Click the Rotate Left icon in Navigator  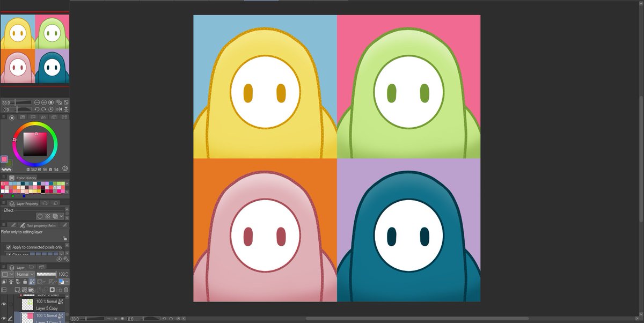[37, 109]
